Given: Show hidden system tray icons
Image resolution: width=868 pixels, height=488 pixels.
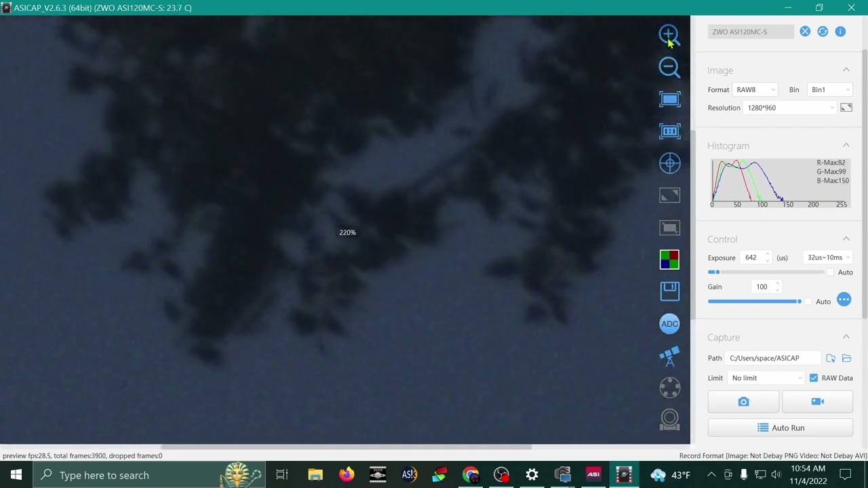Looking at the screenshot, I should pyautogui.click(x=711, y=475).
